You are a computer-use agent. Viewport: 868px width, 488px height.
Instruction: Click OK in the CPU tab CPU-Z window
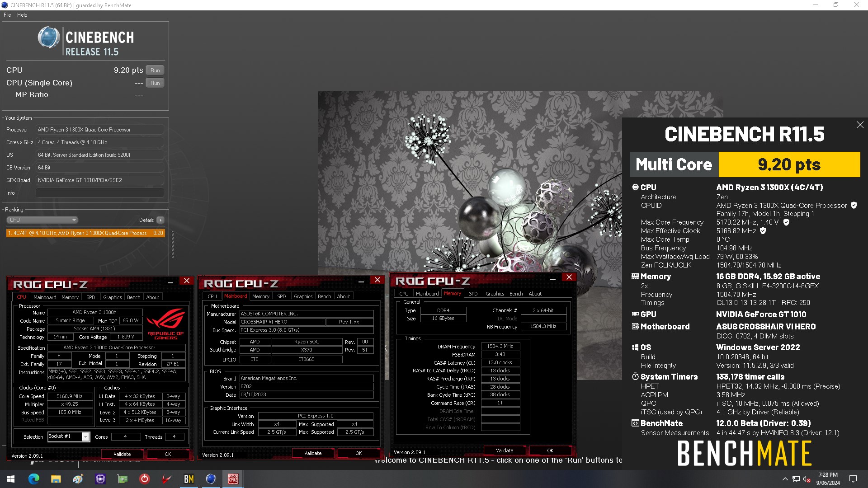point(168,454)
